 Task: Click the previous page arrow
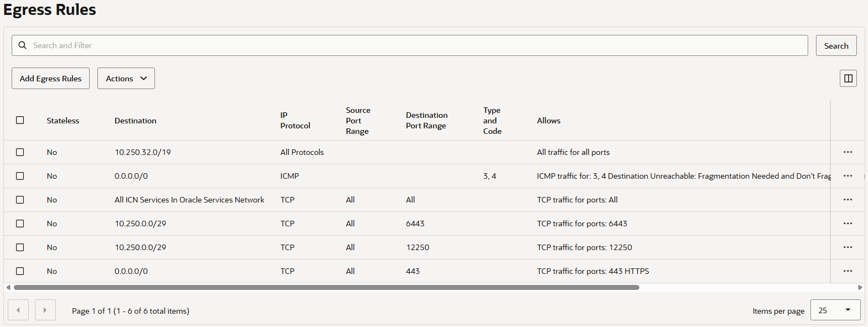[18, 310]
